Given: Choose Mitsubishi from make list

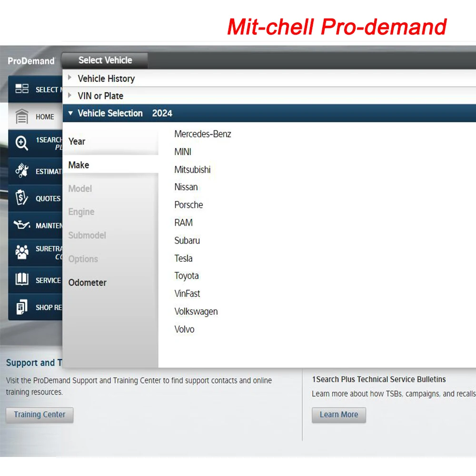Looking at the screenshot, I should click(x=192, y=169).
